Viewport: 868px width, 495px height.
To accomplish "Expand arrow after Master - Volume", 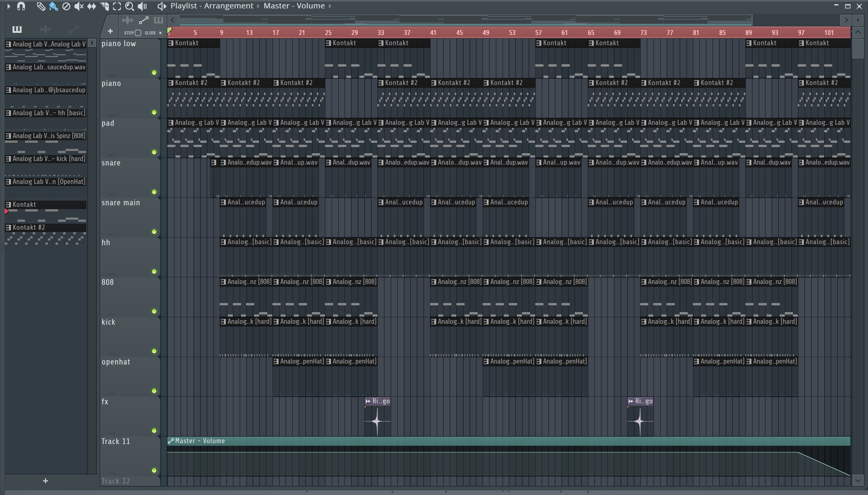I will (330, 6).
